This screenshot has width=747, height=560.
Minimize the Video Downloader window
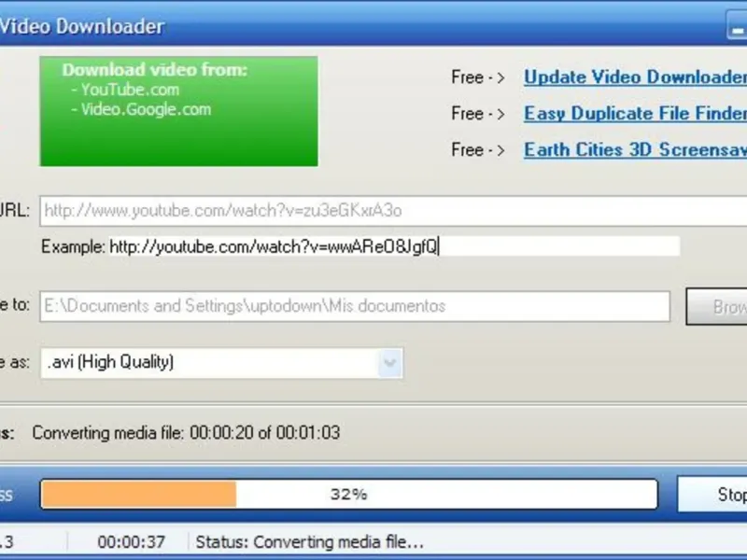[x=737, y=26]
